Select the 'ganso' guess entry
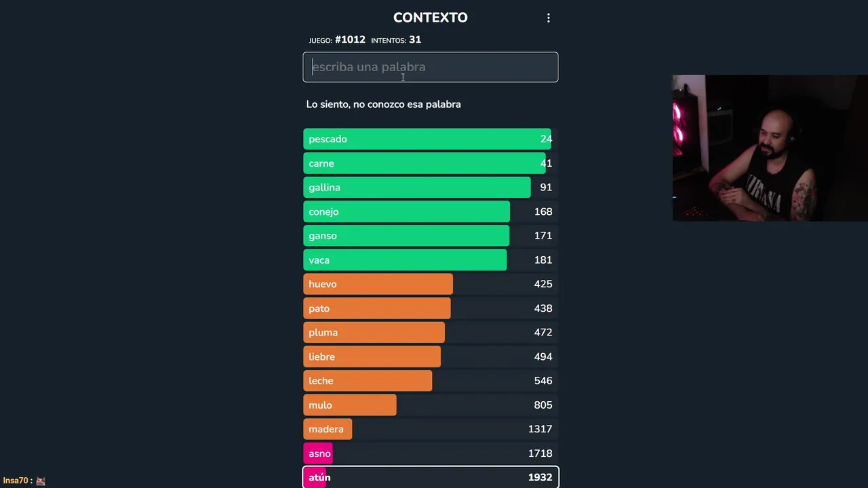868x488 pixels. [430, 236]
